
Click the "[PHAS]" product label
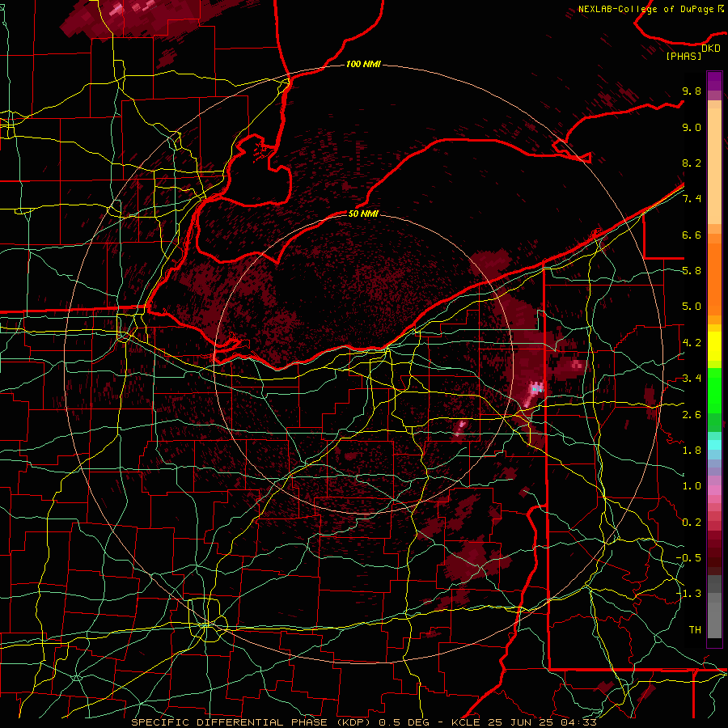tap(684, 56)
